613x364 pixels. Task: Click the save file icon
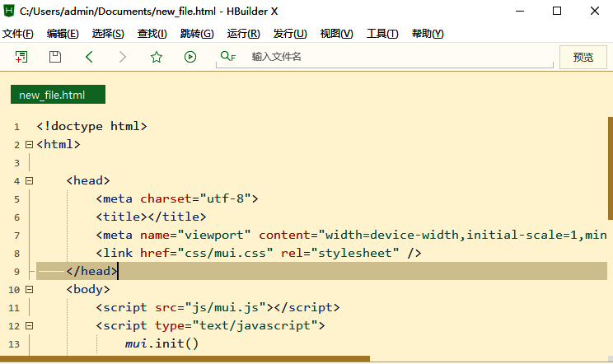pos(55,57)
